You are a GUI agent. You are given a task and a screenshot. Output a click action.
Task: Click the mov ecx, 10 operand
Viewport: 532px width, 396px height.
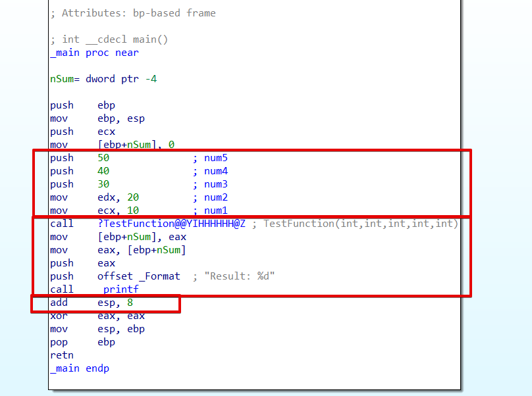pyautogui.click(x=119, y=210)
